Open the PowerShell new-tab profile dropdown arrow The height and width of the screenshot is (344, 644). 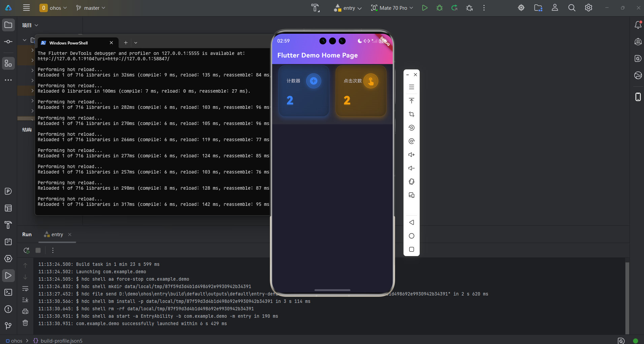136,43
